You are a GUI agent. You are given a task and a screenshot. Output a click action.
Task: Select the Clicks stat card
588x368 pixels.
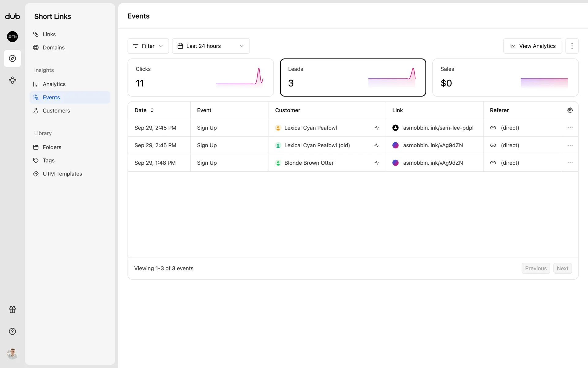200,78
